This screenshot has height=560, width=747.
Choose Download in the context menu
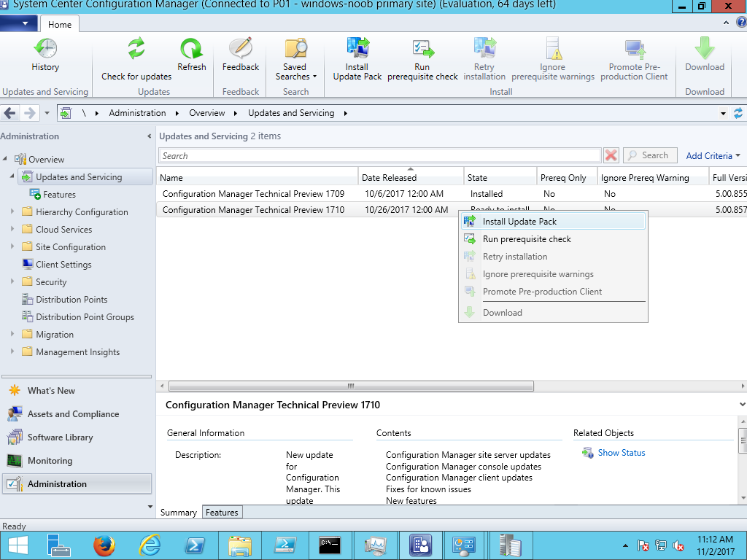click(553, 312)
